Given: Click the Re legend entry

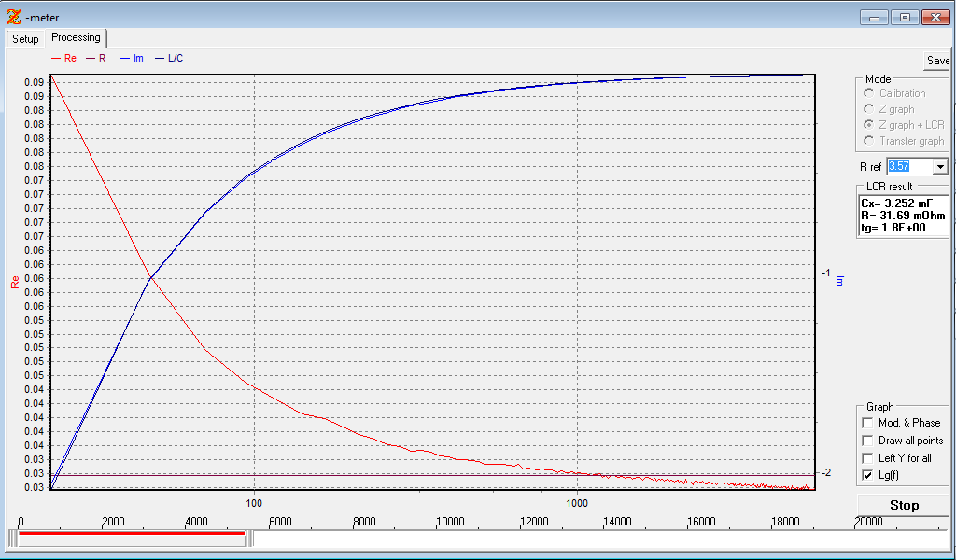Looking at the screenshot, I should (x=64, y=59).
